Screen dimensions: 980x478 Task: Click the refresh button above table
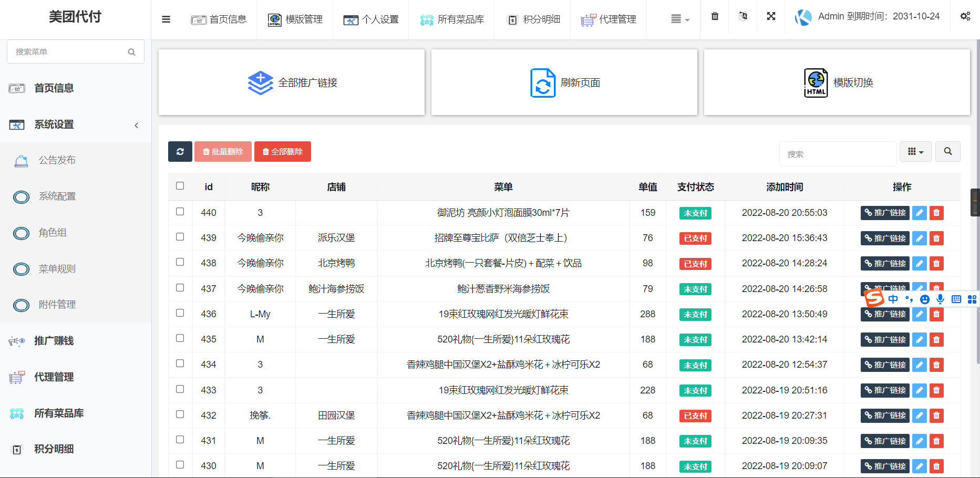coord(180,152)
